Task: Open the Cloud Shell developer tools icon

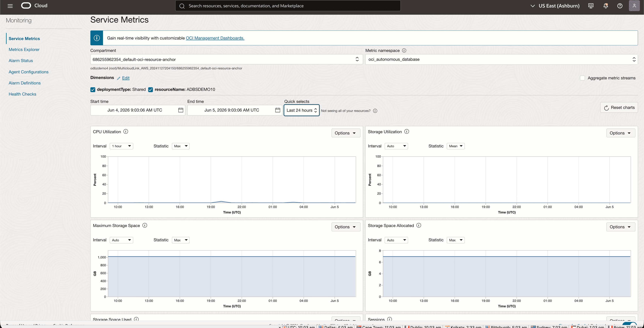Action: [x=591, y=6]
